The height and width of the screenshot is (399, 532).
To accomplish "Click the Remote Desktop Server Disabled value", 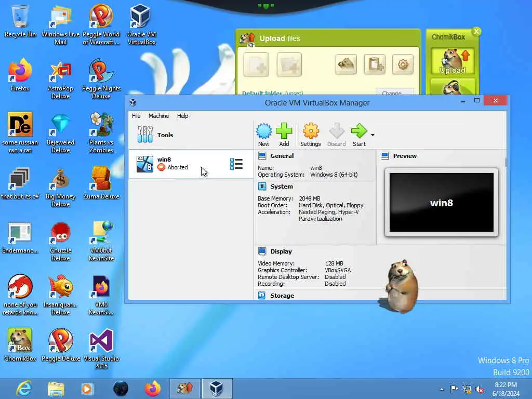I will [335, 277].
